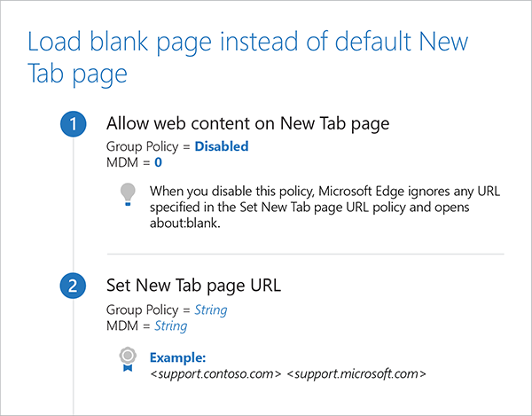Click the step 1 numbered circle
Screen dimensions: 532x416
pos(73,125)
